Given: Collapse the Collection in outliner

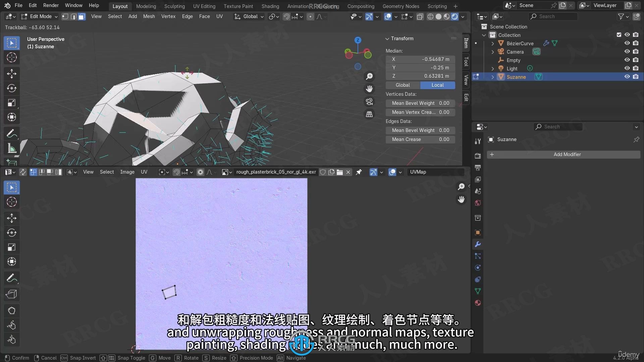Looking at the screenshot, I should [x=484, y=35].
